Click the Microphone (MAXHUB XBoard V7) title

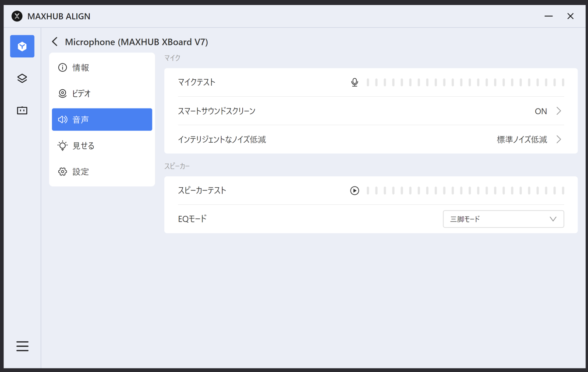pyautogui.click(x=136, y=42)
